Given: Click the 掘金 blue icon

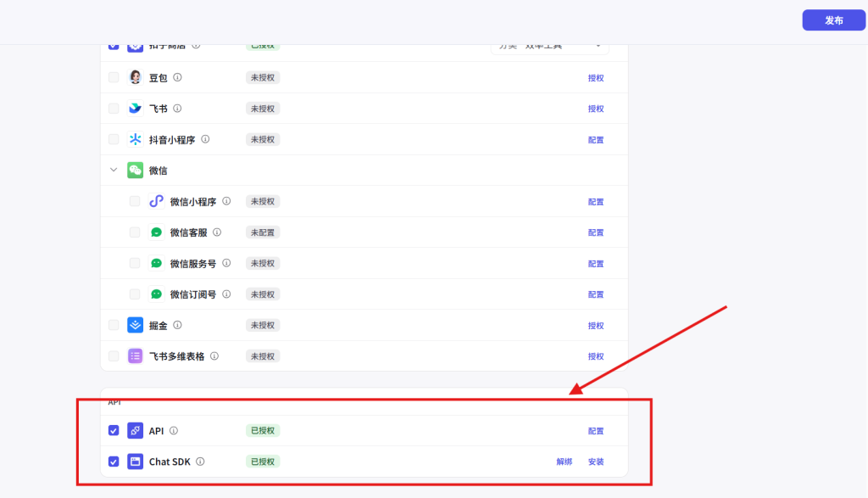Looking at the screenshot, I should [135, 325].
